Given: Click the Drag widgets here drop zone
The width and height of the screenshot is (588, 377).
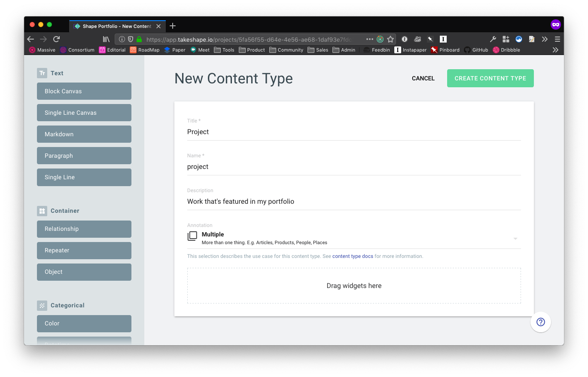Looking at the screenshot, I should tap(354, 286).
